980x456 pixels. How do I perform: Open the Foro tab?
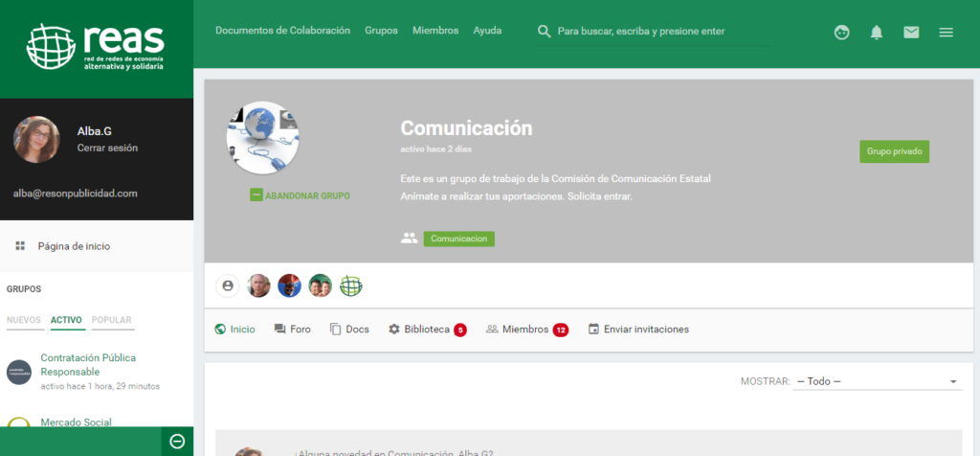(293, 330)
